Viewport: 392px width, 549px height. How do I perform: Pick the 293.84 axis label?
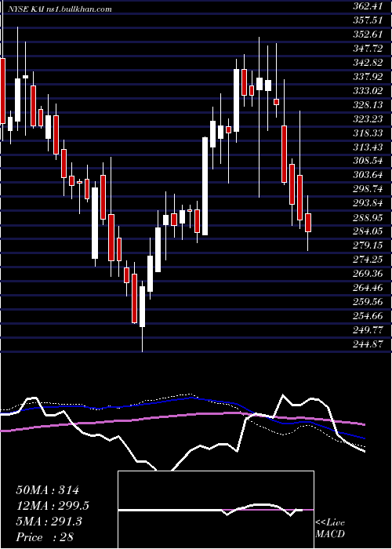click(x=367, y=203)
